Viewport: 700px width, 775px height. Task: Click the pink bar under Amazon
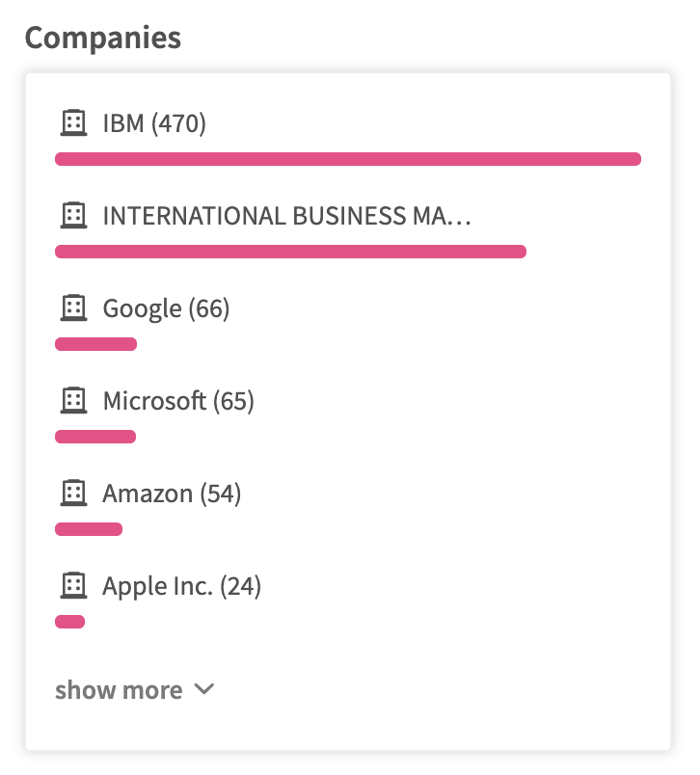coord(89,529)
